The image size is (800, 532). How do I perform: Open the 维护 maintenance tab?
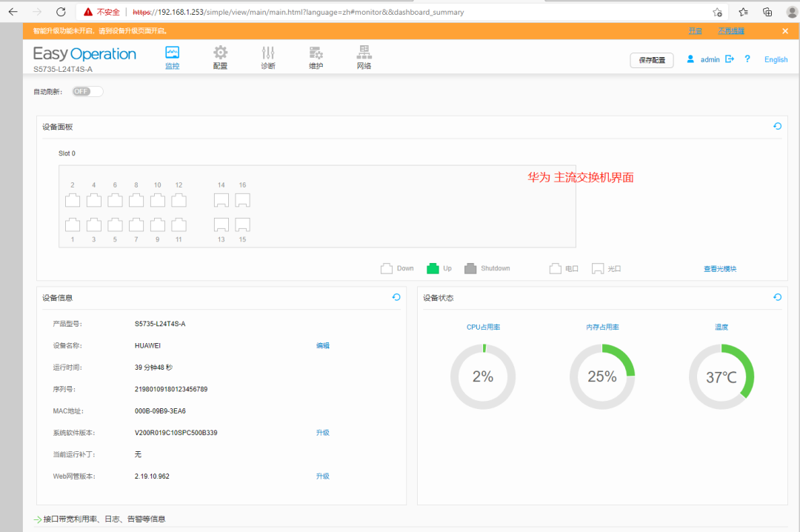click(316, 58)
